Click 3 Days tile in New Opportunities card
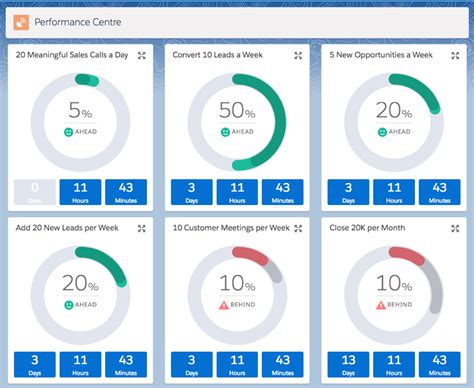The height and width of the screenshot is (388, 474). [x=348, y=192]
